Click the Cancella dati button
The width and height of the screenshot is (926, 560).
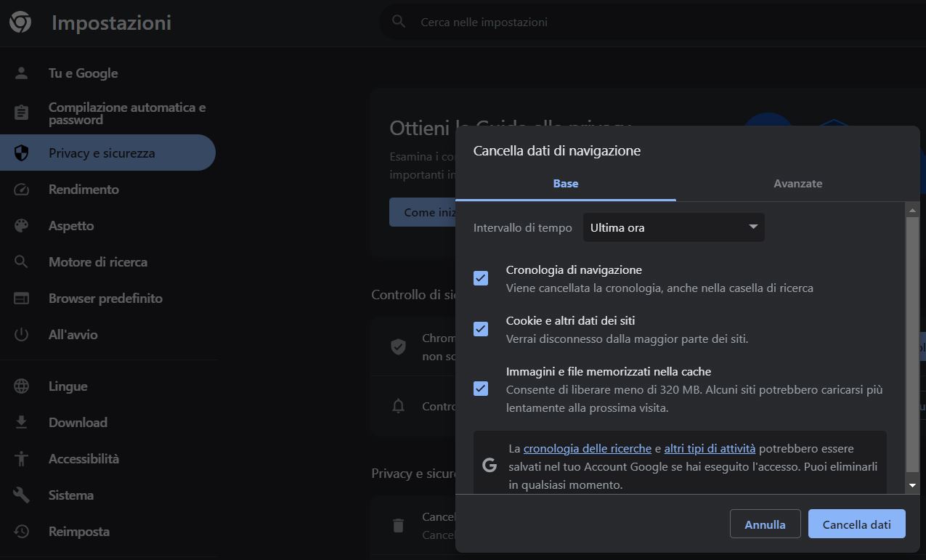pos(856,524)
